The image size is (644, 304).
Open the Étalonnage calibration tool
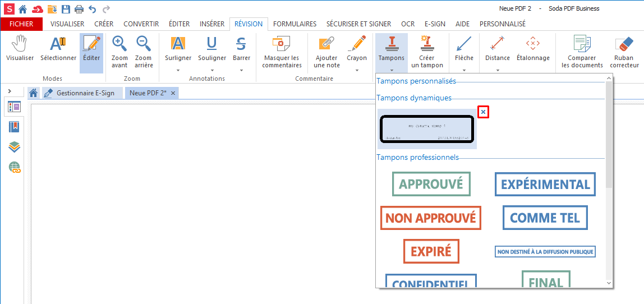(533, 49)
